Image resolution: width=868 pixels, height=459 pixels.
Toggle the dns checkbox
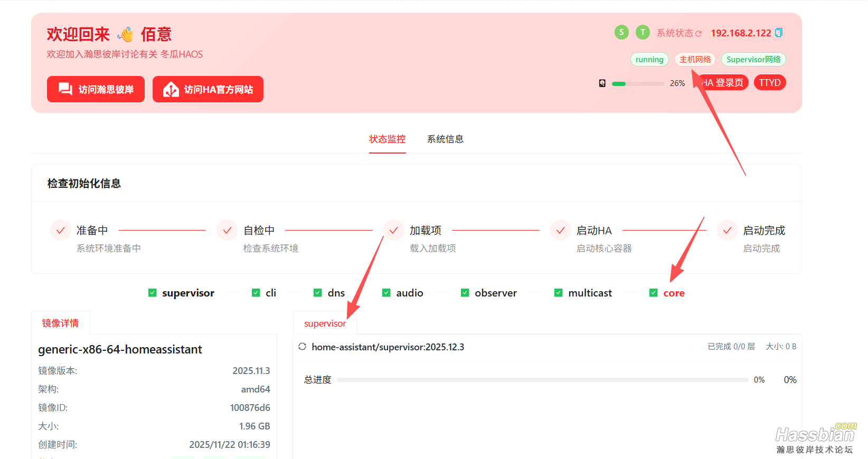pyautogui.click(x=318, y=293)
